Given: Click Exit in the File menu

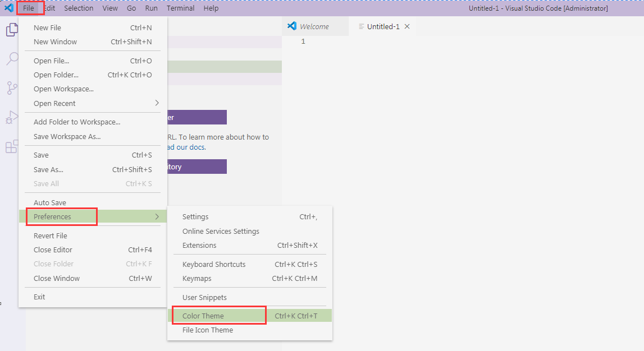Looking at the screenshot, I should click(x=93, y=297).
